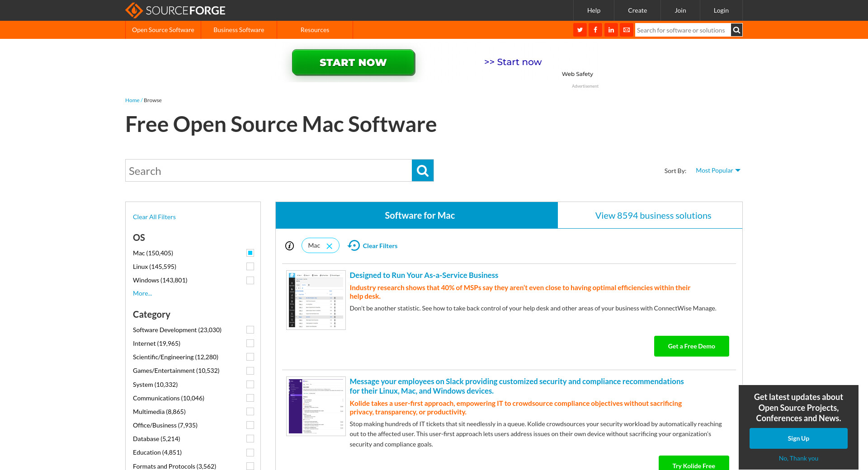Open the Open Source Software menu
Image resolution: width=868 pixels, height=470 pixels.
(163, 30)
